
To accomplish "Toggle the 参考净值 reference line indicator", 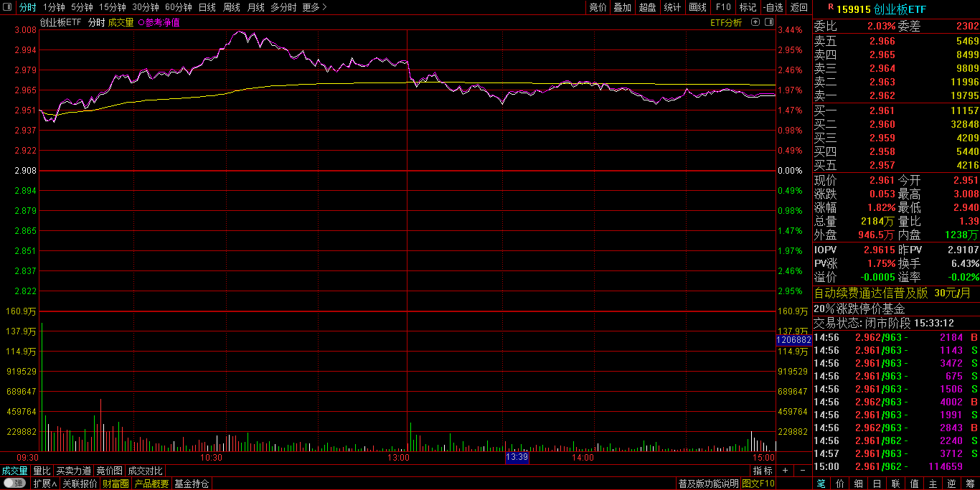I will 158,22.
